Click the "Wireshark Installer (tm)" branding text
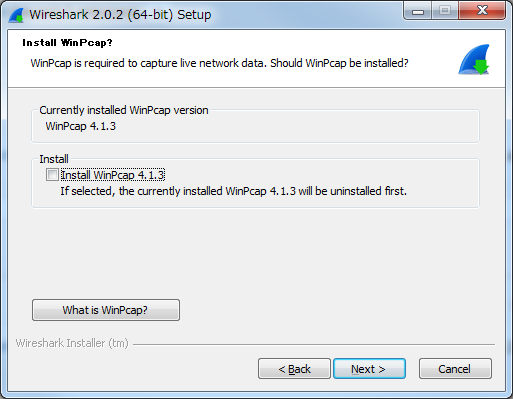 pos(72,343)
